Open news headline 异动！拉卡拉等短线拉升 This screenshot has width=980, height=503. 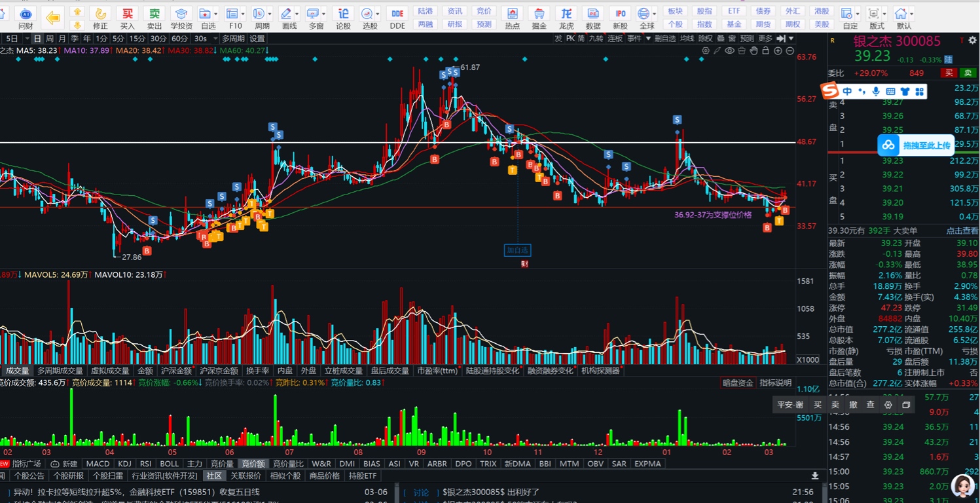[136, 492]
